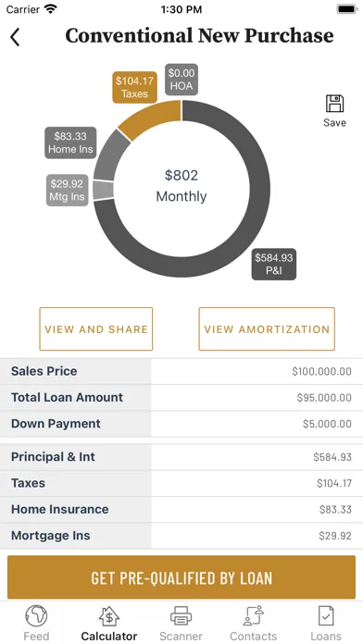Open the Scanner printer icon

click(x=181, y=616)
